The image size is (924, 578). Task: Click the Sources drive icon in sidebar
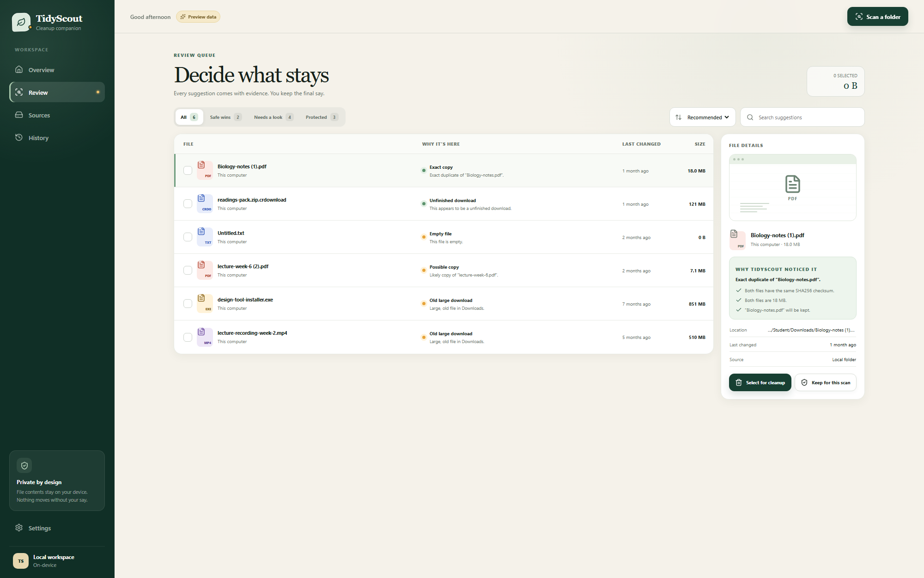pyautogui.click(x=19, y=115)
